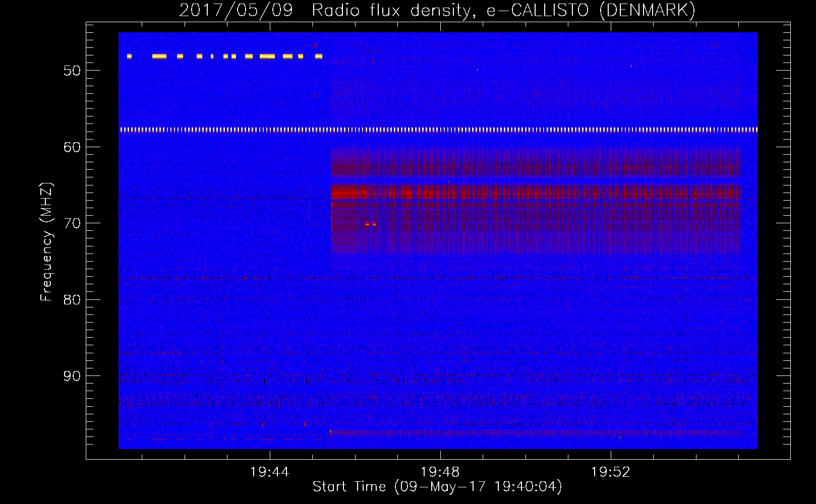Click the plot title 'Radio flux density, e-CALLISTO (DENMARK)'

click(503, 11)
